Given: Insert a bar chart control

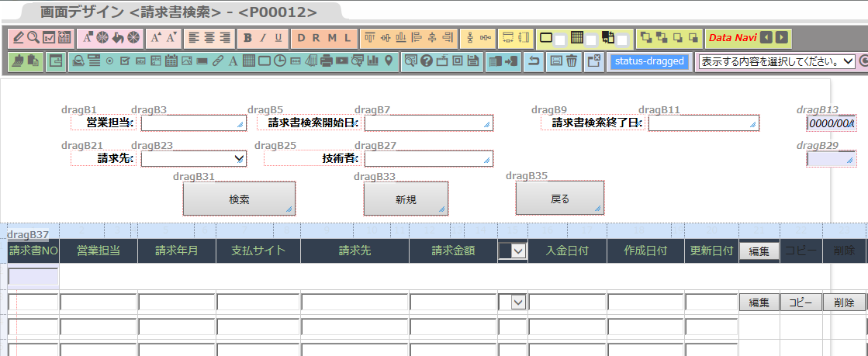Looking at the screenshot, I should pos(373,61).
